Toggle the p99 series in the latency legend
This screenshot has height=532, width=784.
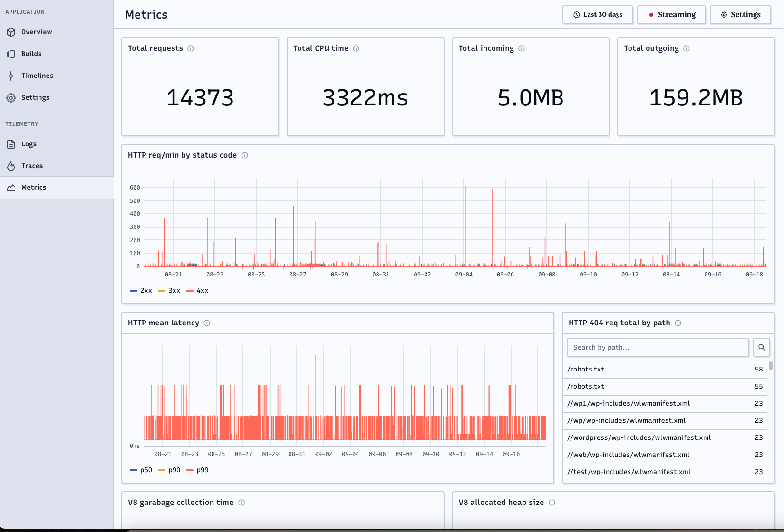pos(197,470)
